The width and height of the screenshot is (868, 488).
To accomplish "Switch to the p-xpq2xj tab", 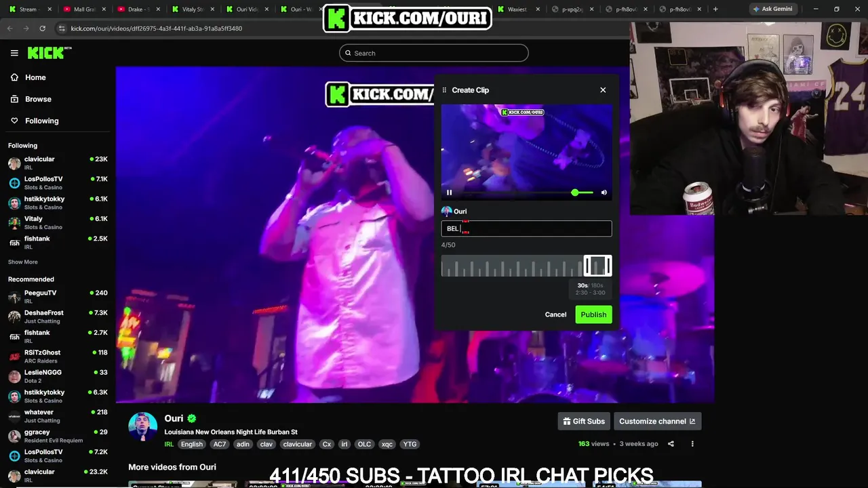I will pyautogui.click(x=572, y=9).
